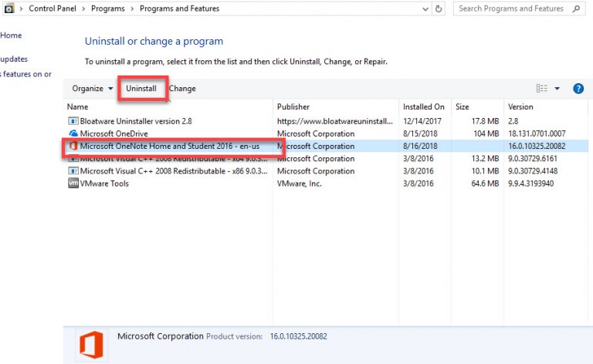Click the Uninstall or change a program heading
Screen dimensions: 593x364
[154, 41]
